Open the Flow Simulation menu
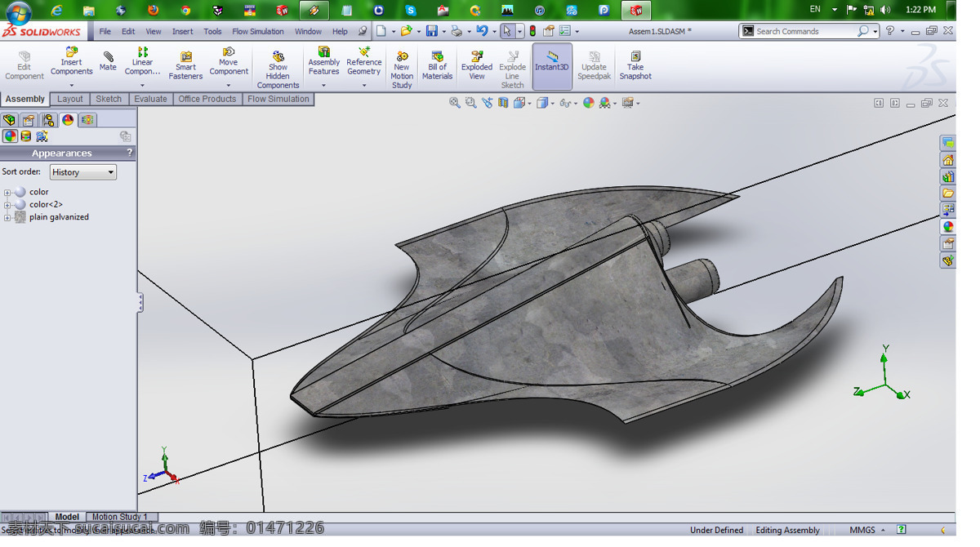 pos(258,32)
